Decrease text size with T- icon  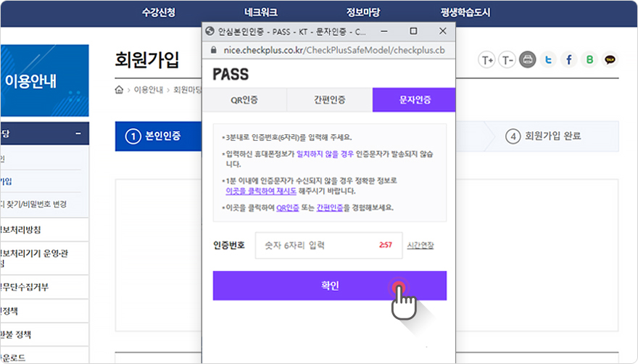coord(507,60)
